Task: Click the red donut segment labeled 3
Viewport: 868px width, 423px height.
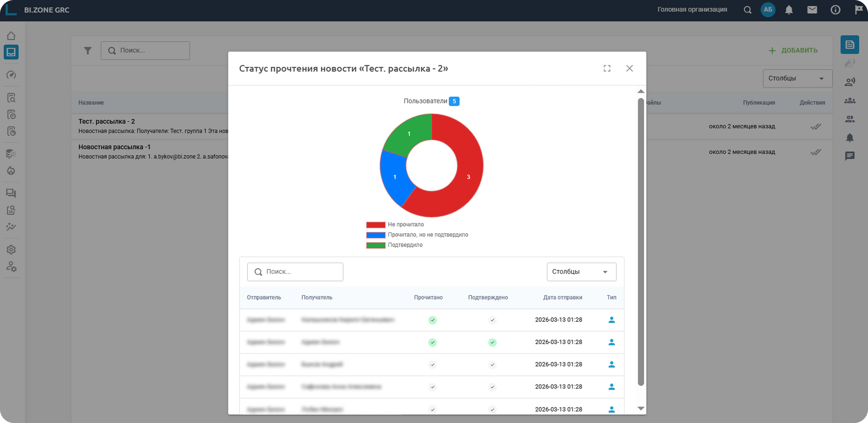Action: [x=468, y=177]
